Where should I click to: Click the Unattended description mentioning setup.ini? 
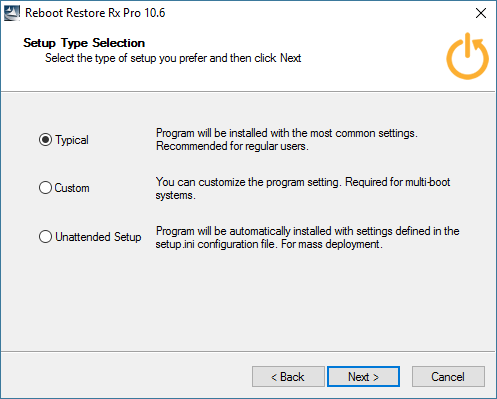point(307,237)
